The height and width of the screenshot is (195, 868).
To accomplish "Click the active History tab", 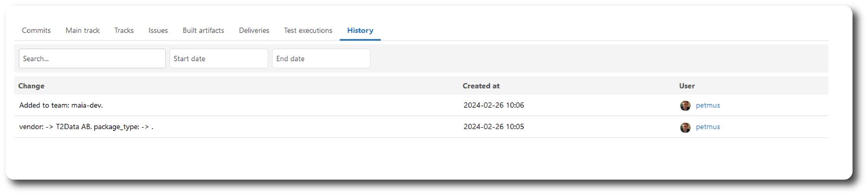I will coord(360,30).
